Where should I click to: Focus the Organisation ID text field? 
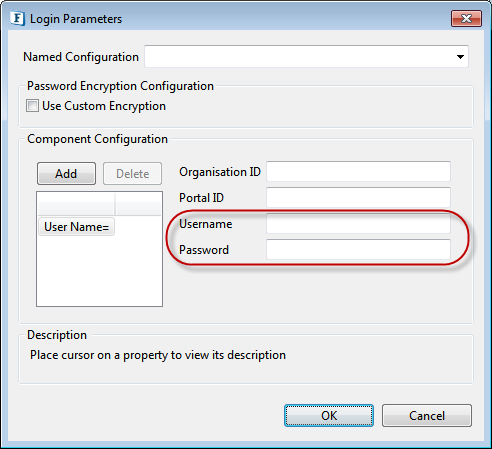click(358, 172)
